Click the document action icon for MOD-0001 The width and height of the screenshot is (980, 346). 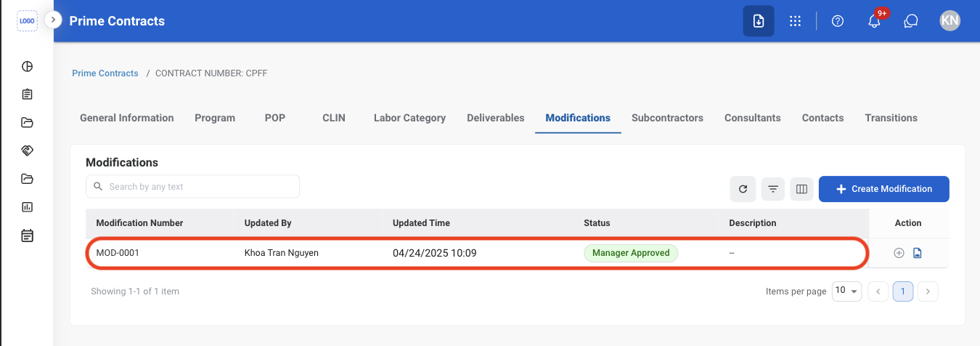(x=917, y=253)
